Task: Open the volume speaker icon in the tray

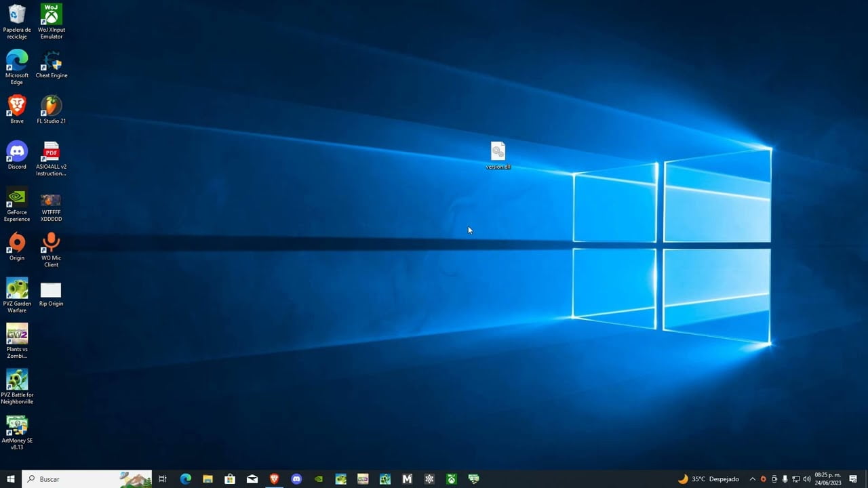Action: tap(806, 479)
